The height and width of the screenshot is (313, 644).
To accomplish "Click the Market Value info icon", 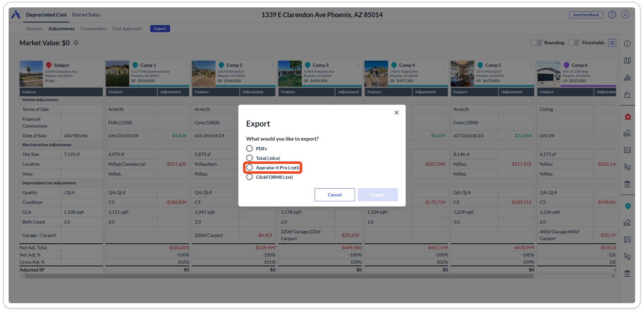I will tap(76, 43).
